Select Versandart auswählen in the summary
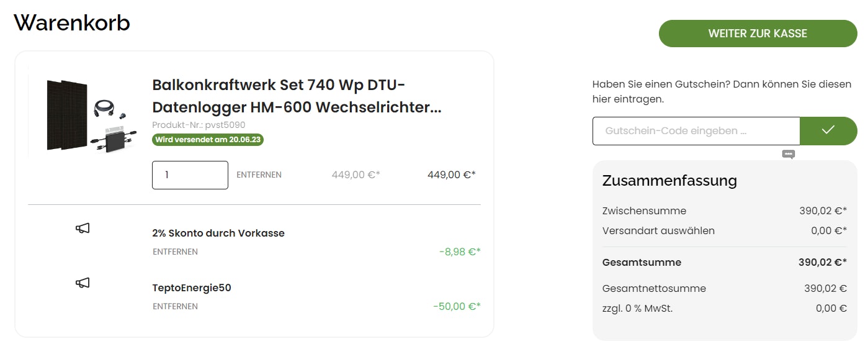The width and height of the screenshot is (868, 349). point(658,231)
